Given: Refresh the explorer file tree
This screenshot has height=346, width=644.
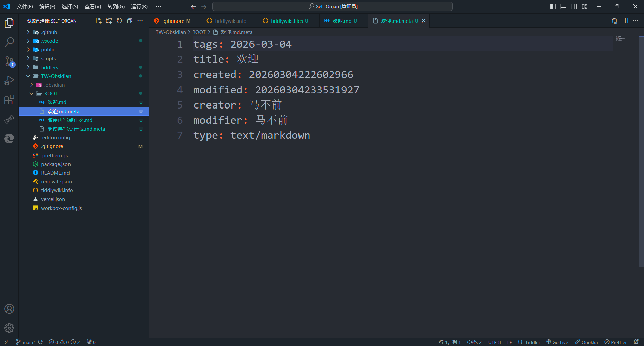Looking at the screenshot, I should coord(119,21).
